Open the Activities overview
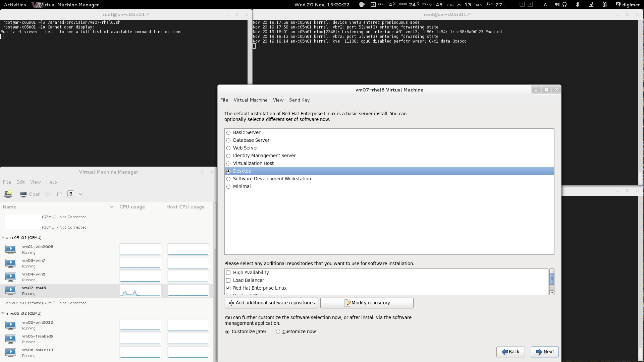This screenshot has height=362, width=644. point(15,5)
